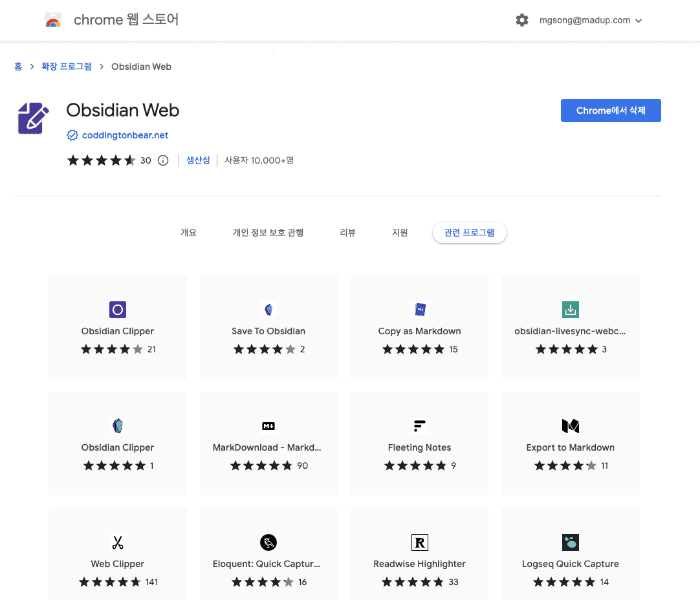Click the Obsidian Web star rating

102,160
